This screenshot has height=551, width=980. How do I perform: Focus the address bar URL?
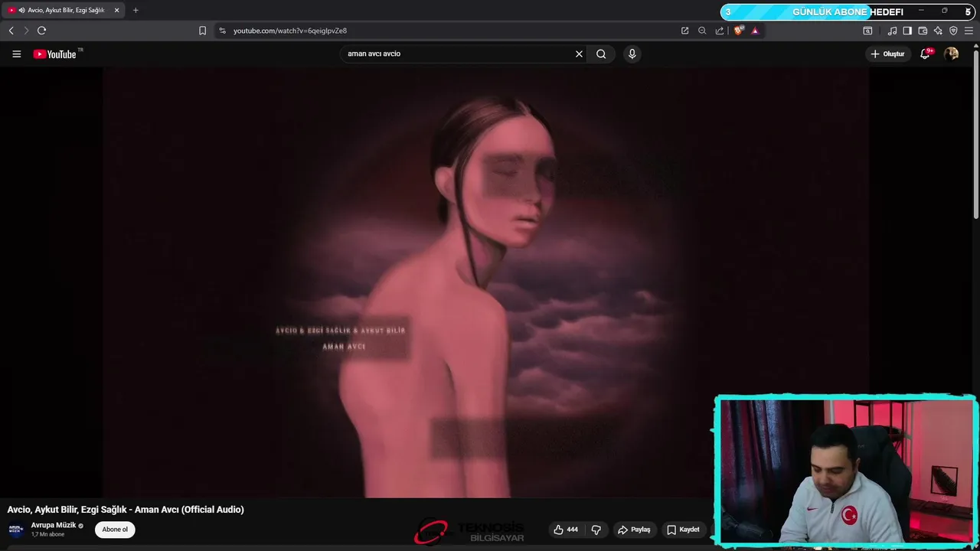pyautogui.click(x=290, y=31)
